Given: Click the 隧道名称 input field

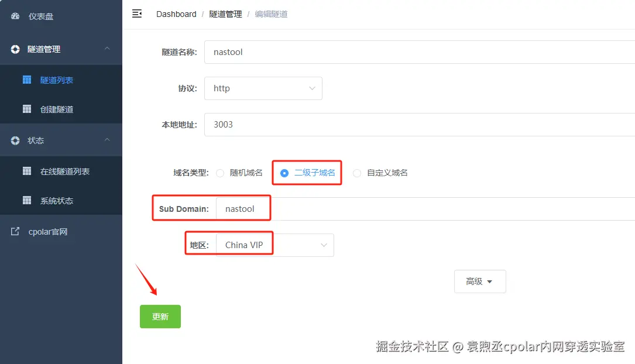Looking at the screenshot, I should 420,52.
